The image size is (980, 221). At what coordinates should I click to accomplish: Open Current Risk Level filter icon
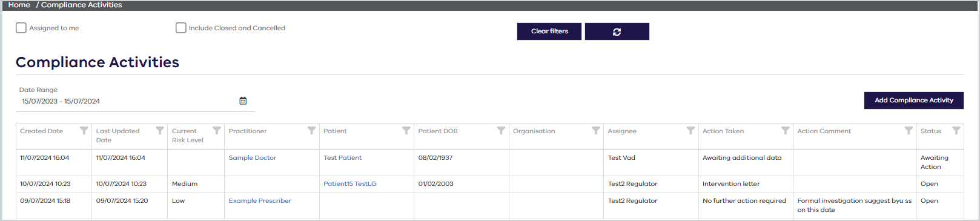coord(217,131)
